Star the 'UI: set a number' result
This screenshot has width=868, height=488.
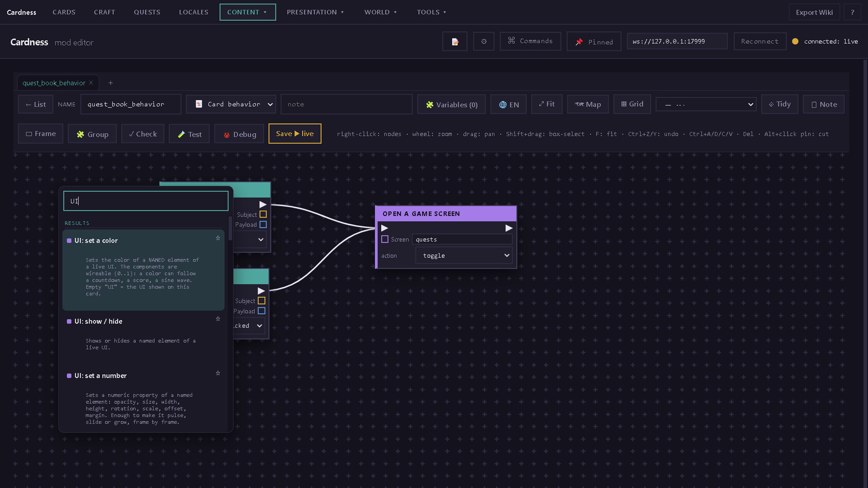(x=218, y=373)
